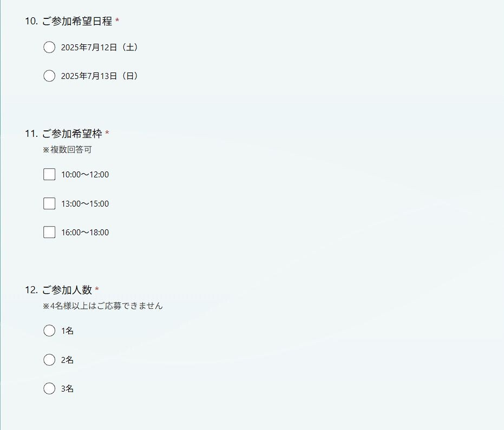Choose the 3名 radio circle

click(x=49, y=388)
